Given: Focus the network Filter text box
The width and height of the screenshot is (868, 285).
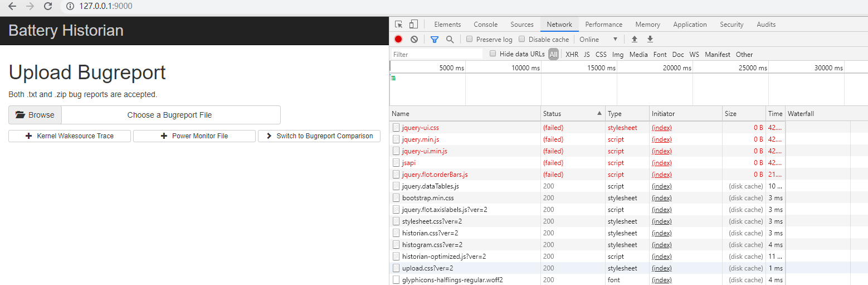Looking at the screenshot, I should point(437,55).
